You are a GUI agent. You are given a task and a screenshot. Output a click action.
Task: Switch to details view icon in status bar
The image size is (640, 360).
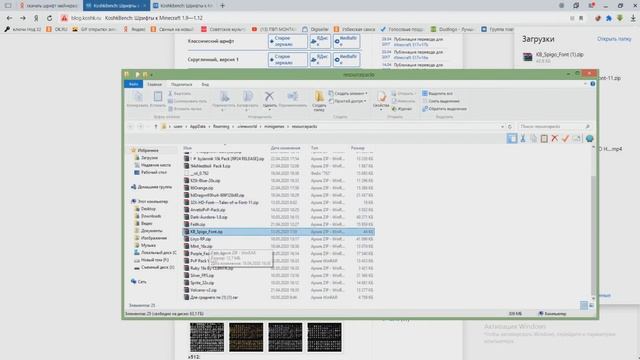coord(584,305)
